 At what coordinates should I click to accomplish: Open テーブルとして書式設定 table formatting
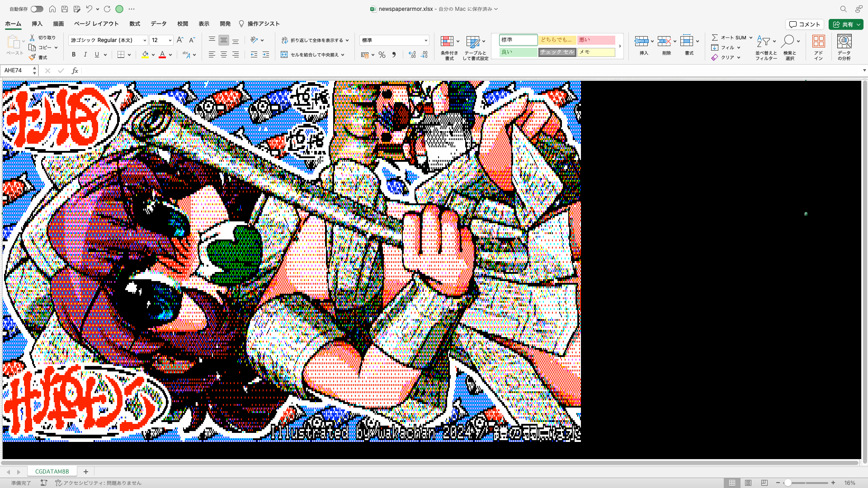point(475,47)
